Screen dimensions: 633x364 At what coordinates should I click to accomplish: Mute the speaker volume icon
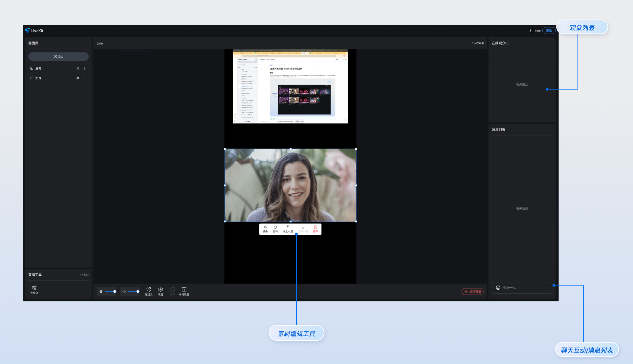click(x=124, y=291)
